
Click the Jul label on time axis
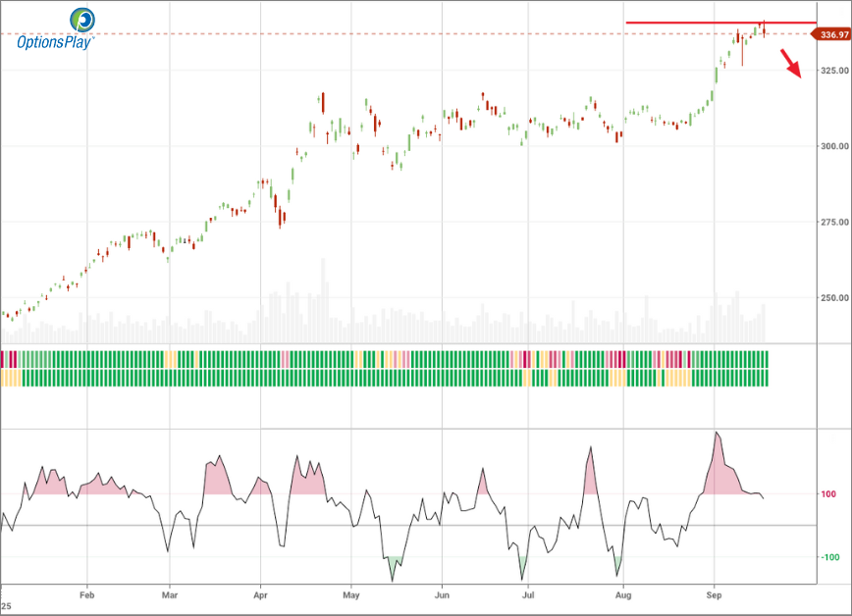click(x=528, y=594)
